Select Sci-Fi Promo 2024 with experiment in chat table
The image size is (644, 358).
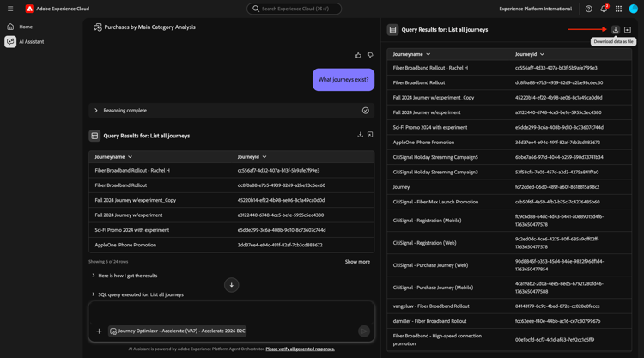point(231,230)
